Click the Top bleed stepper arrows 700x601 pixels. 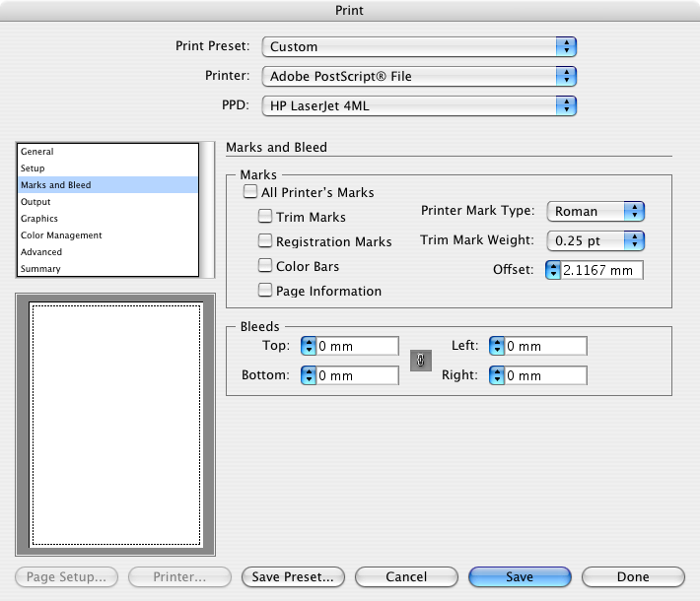pyautogui.click(x=309, y=346)
